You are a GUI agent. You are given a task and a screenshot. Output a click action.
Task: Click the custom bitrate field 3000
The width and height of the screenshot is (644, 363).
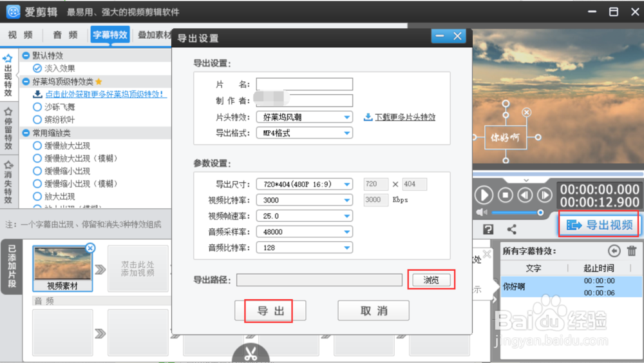click(376, 200)
